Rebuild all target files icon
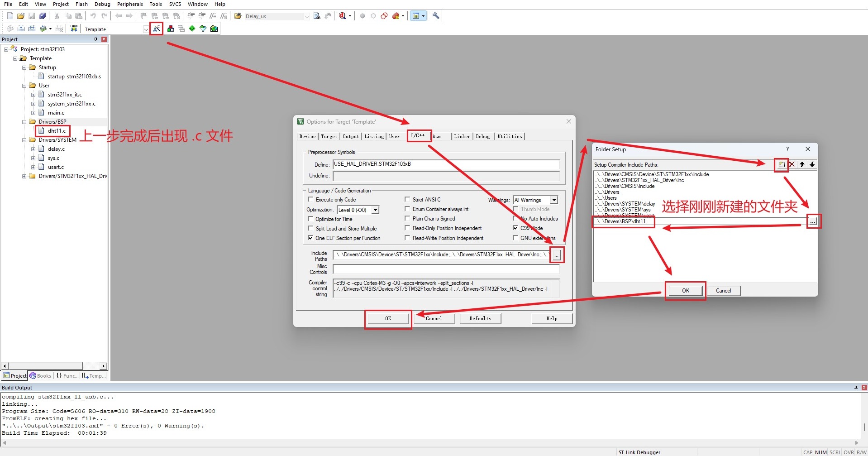 [32, 29]
